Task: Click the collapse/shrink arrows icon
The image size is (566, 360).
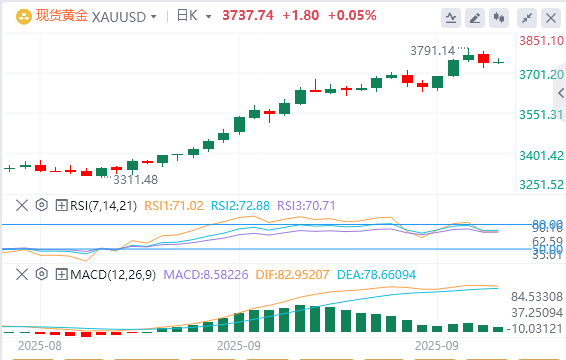Action: point(527,18)
